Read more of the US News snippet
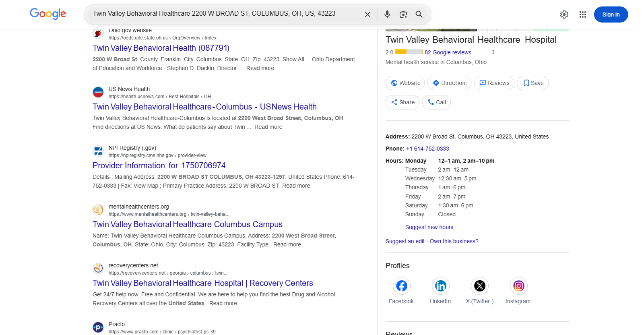The image size is (644, 335). (x=268, y=127)
